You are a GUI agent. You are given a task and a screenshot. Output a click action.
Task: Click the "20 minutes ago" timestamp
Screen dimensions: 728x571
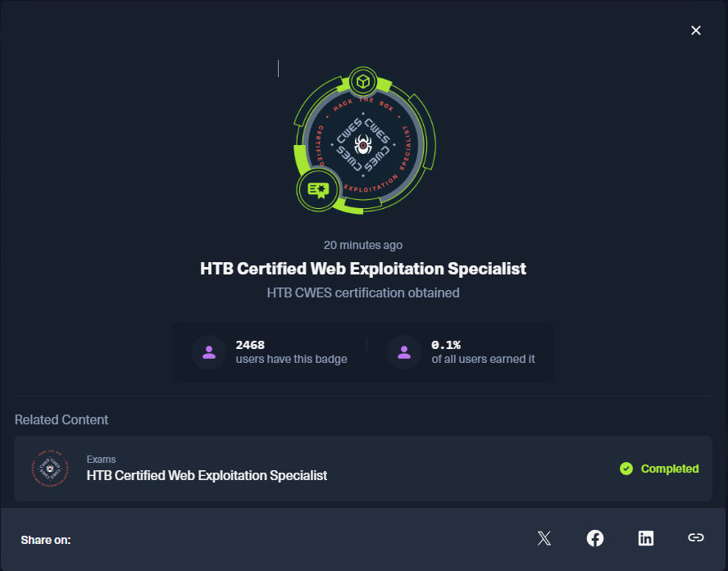[x=363, y=245]
